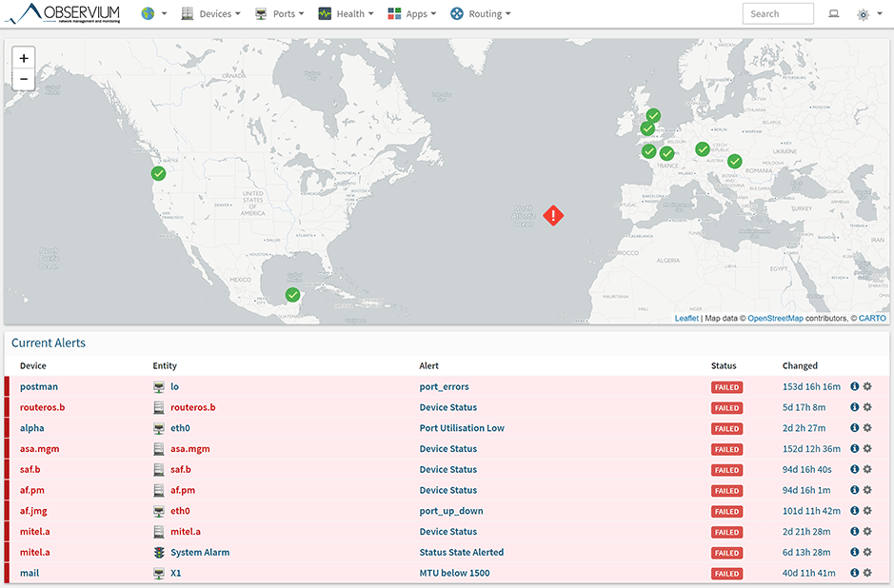
Task: Click the green status marker over Mexico
Action: (292, 295)
